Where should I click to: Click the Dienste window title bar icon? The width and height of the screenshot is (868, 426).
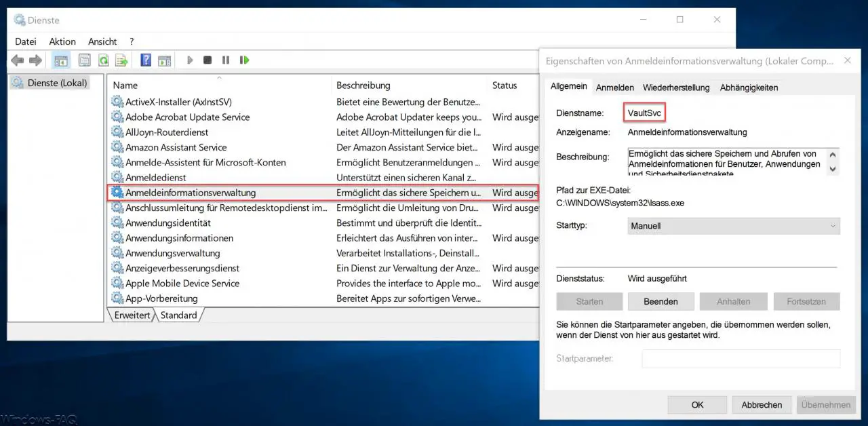[x=19, y=20]
